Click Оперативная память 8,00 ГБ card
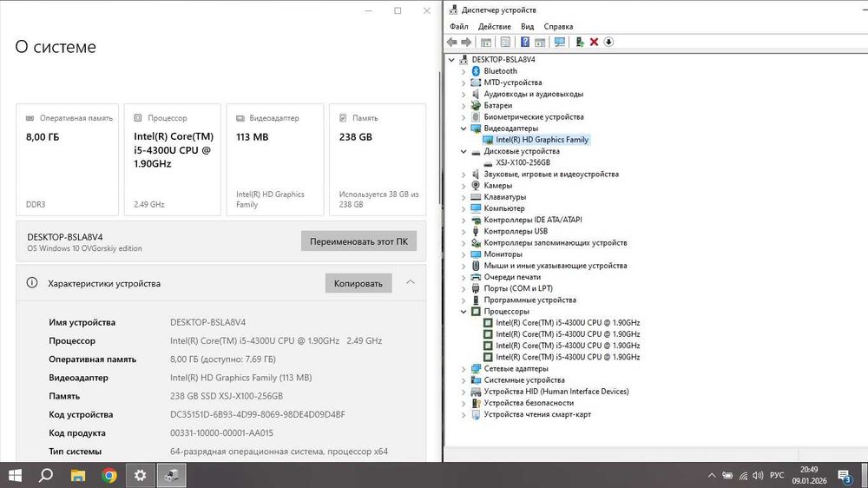 [x=68, y=160]
